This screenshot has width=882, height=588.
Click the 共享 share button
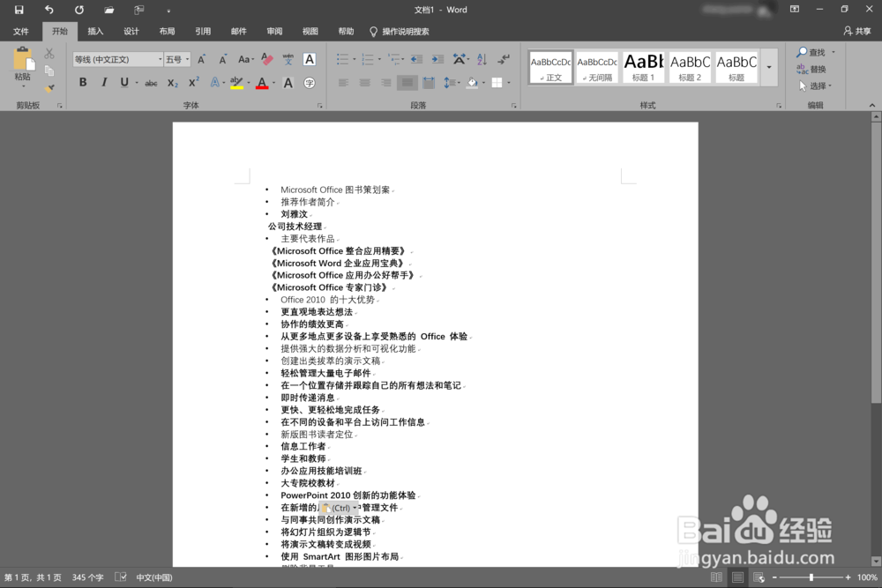tap(857, 32)
